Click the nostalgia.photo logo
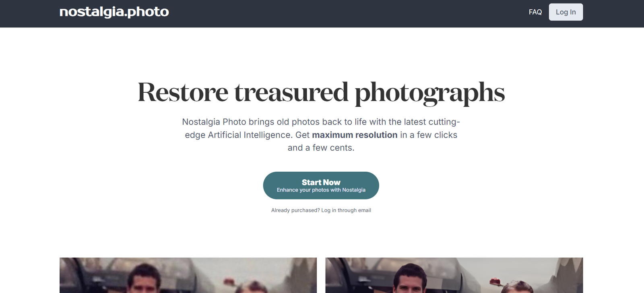 click(114, 12)
